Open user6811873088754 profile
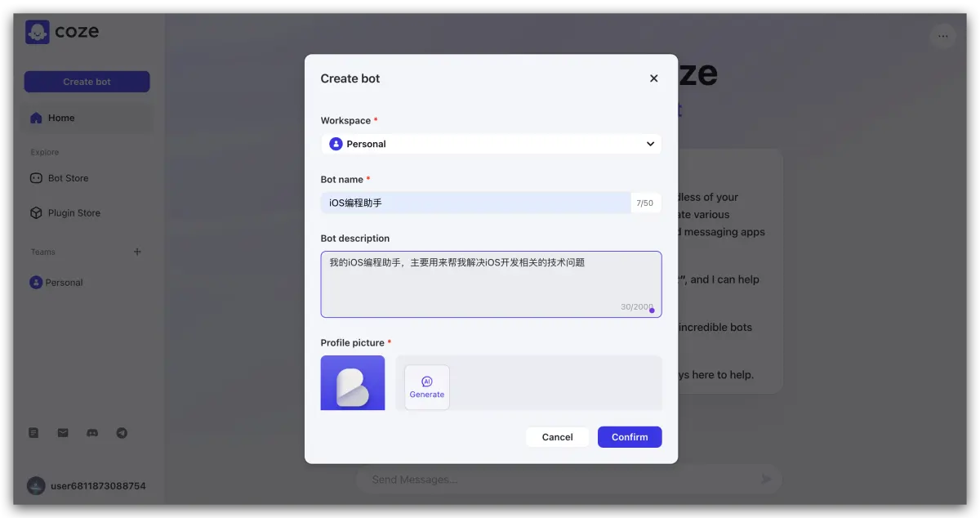 tap(87, 486)
